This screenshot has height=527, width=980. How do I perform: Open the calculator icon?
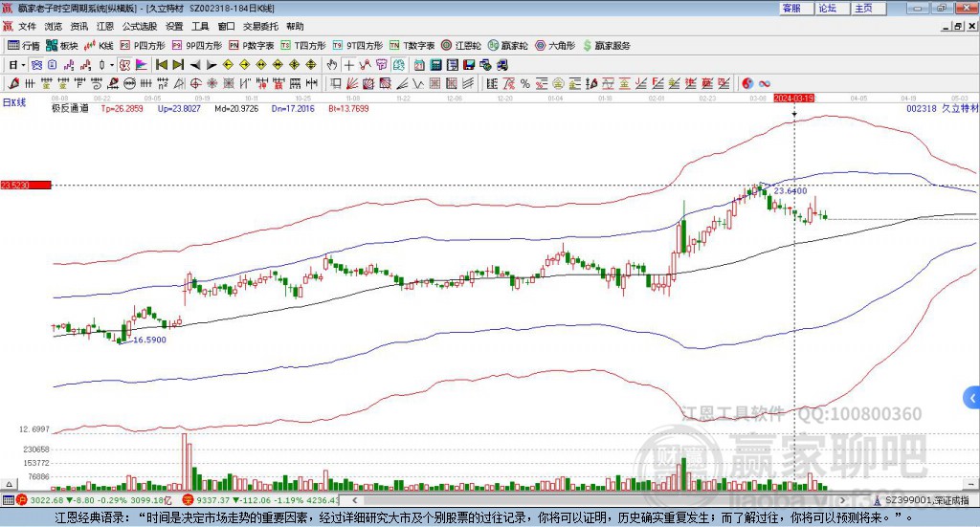pyautogui.click(x=436, y=65)
